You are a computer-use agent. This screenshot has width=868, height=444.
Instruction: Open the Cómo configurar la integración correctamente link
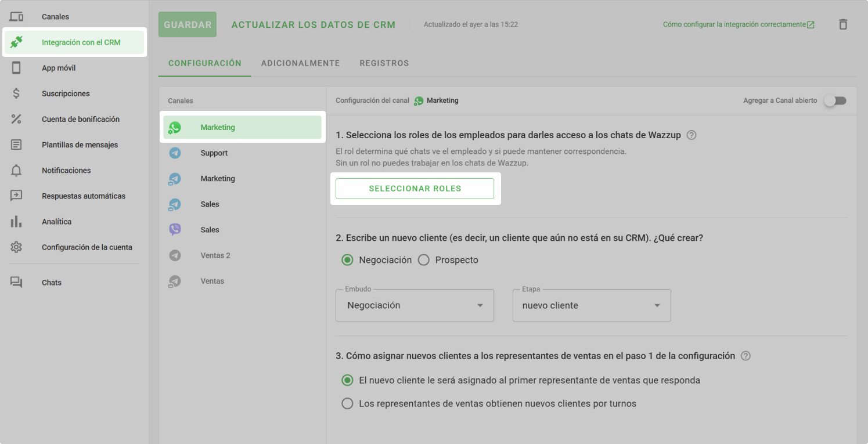tap(739, 24)
